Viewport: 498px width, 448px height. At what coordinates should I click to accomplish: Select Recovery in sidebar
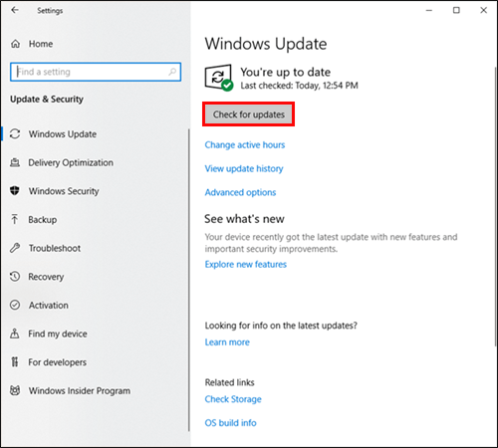click(46, 277)
